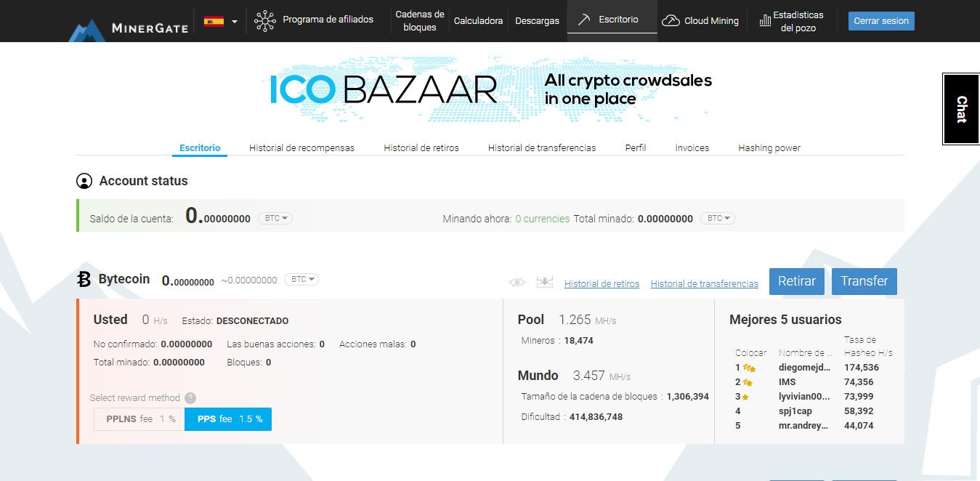Toggle the Bytecoin hide eye icon
Viewport: 980px width, 481px height.
(517, 282)
